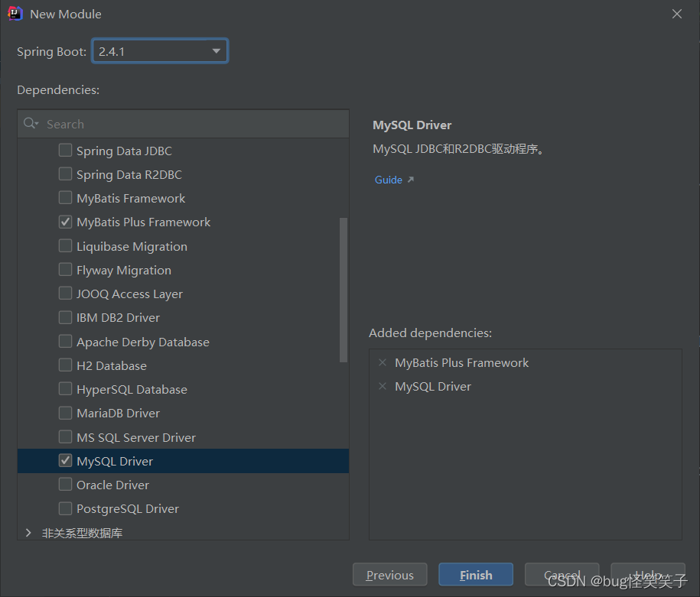Select the 'PostgreSQL Driver' label text

coord(128,509)
